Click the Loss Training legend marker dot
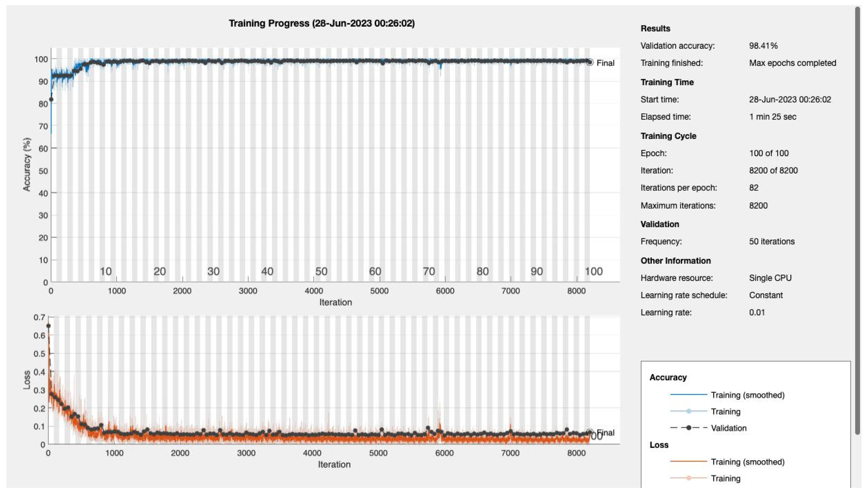The height and width of the screenshot is (493, 868). pyautogui.click(x=688, y=478)
